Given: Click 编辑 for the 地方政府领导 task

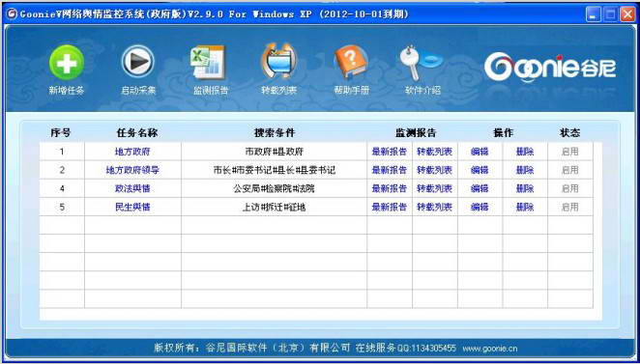Looking at the screenshot, I should pos(480,170).
